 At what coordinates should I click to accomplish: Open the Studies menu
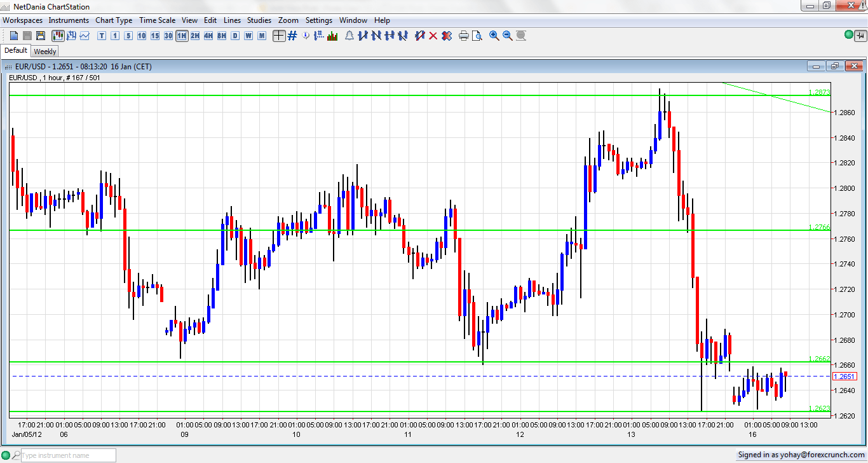coord(259,20)
